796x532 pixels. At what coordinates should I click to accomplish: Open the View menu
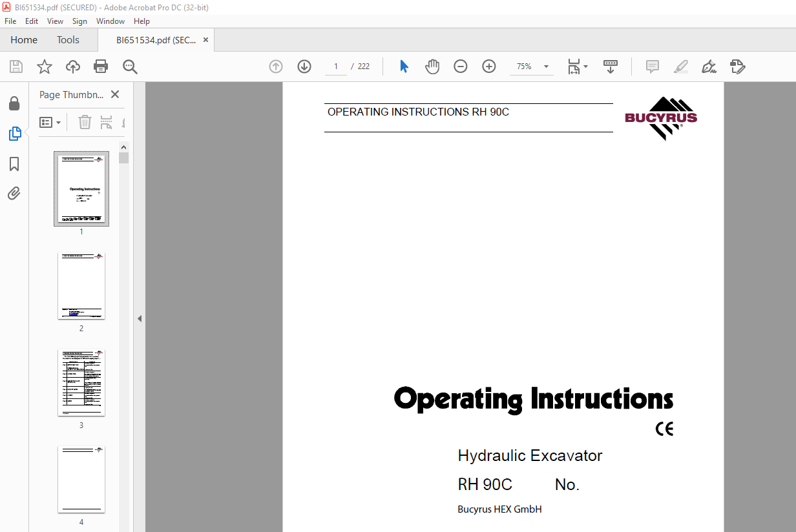point(56,21)
